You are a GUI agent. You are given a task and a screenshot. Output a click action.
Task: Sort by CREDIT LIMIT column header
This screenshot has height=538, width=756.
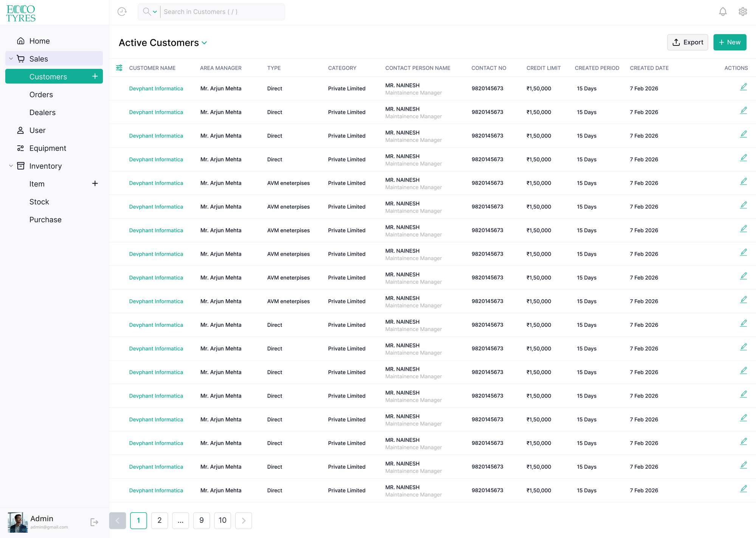coord(544,68)
